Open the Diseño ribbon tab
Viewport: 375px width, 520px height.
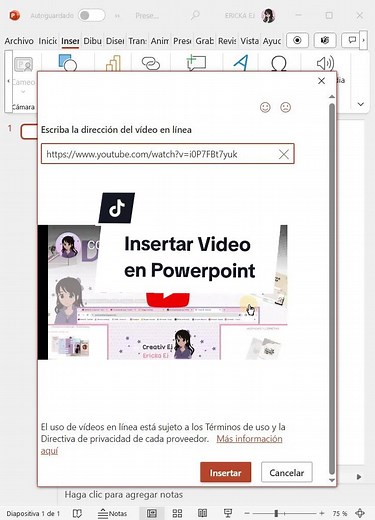click(115, 41)
